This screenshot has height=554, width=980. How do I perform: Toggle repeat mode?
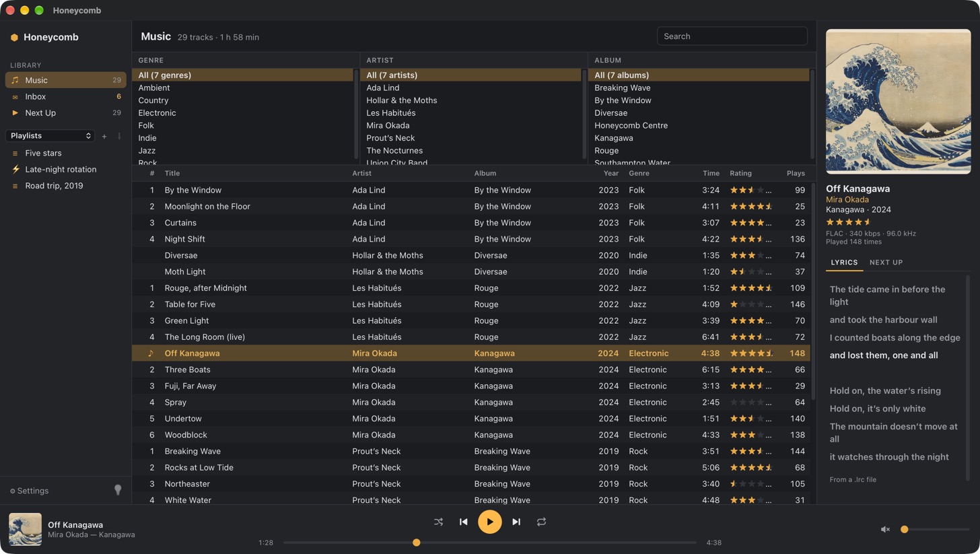pos(541,522)
